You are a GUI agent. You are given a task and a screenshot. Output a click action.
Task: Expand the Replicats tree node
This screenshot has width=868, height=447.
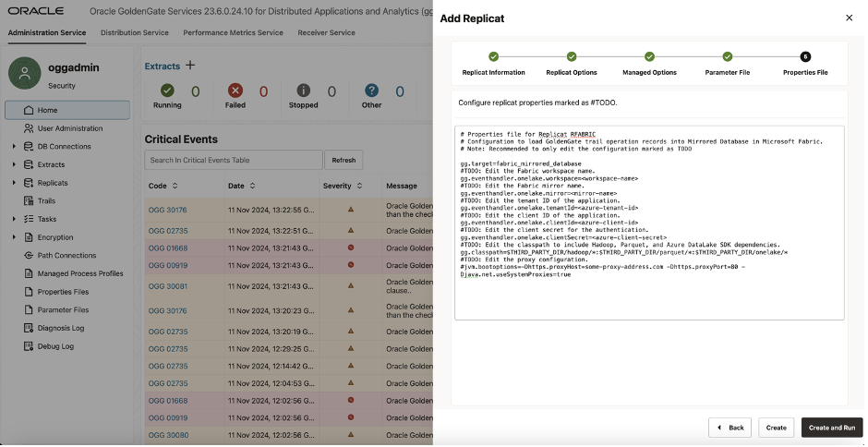[x=14, y=183]
